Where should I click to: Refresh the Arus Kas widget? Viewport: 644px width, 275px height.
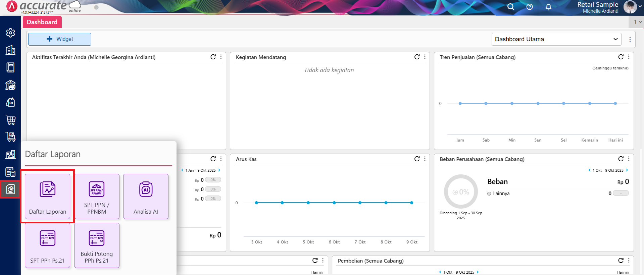[417, 159]
